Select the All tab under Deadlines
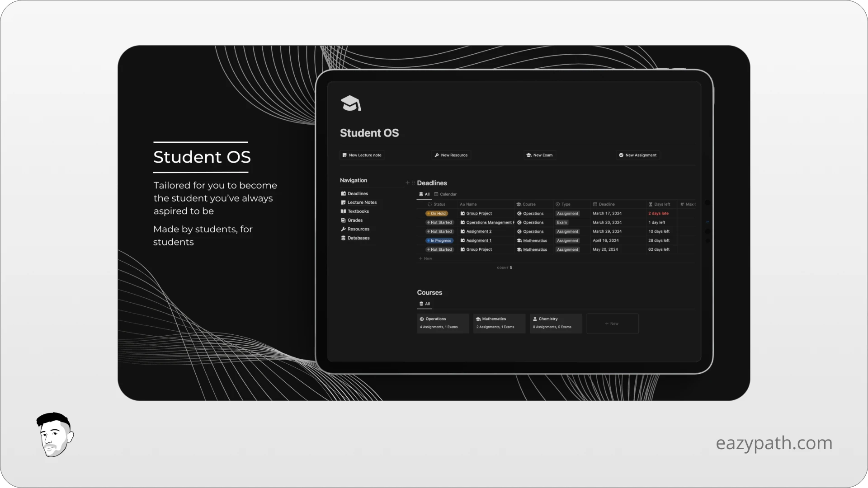Image resolution: width=868 pixels, height=488 pixels. (424, 194)
